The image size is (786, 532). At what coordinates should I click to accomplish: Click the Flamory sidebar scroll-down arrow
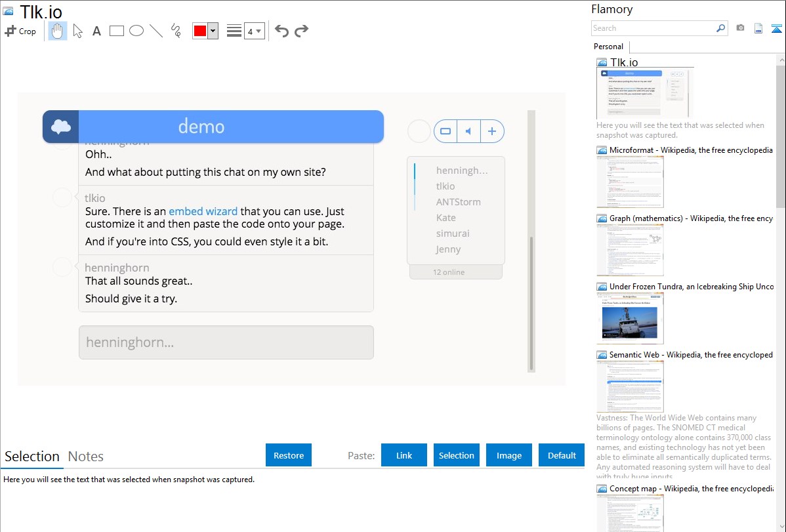[781, 527]
